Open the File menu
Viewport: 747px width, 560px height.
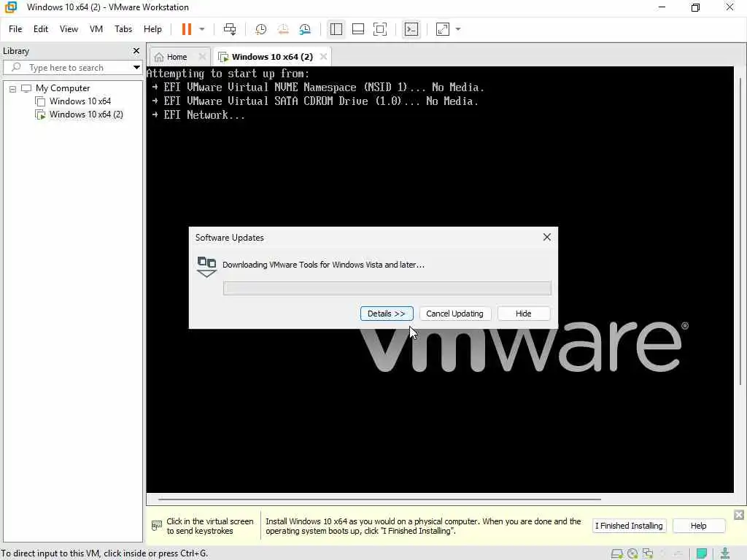point(15,29)
